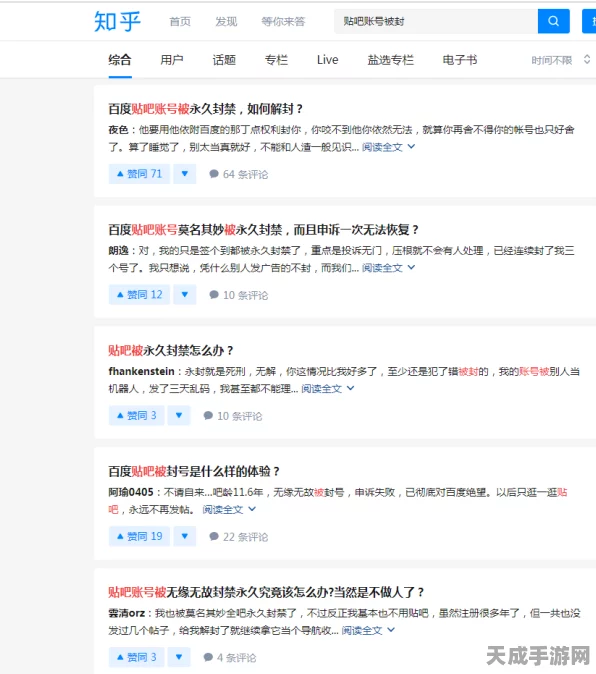Downvote the answer with 赞同 71
The image size is (596, 674).
point(185,174)
